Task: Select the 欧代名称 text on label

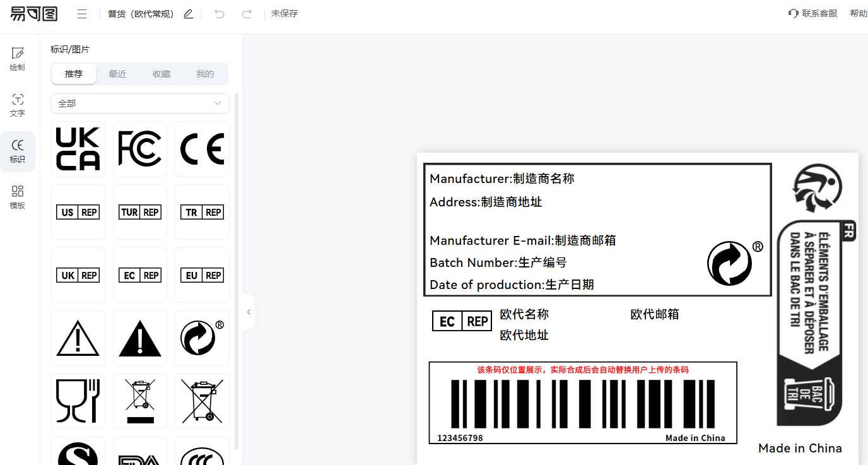Action: click(x=524, y=314)
